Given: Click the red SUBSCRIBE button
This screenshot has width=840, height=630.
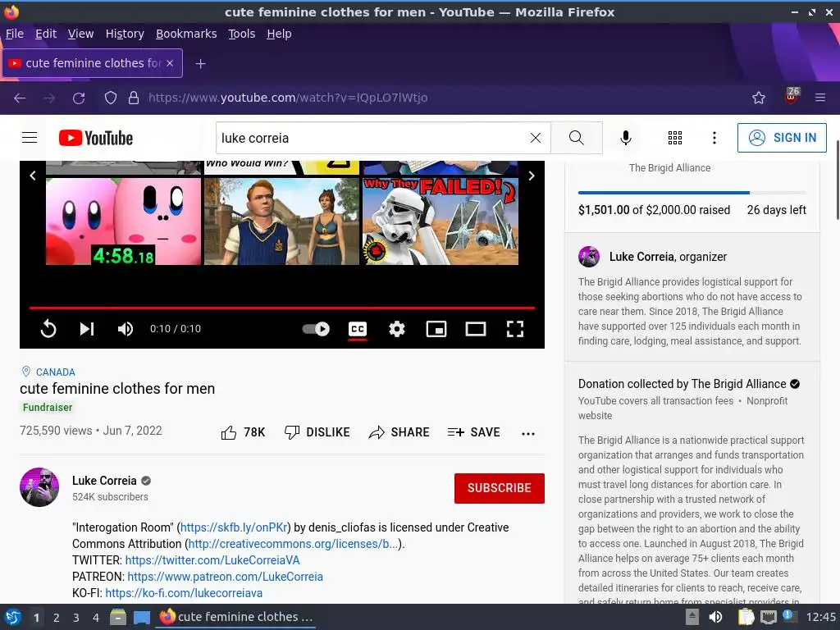Looking at the screenshot, I should pos(500,488).
